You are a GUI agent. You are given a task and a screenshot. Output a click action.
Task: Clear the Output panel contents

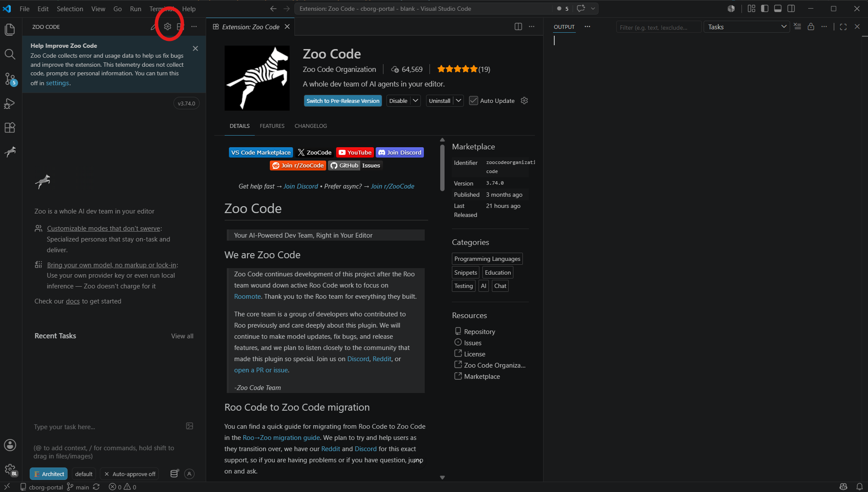pos(797,27)
